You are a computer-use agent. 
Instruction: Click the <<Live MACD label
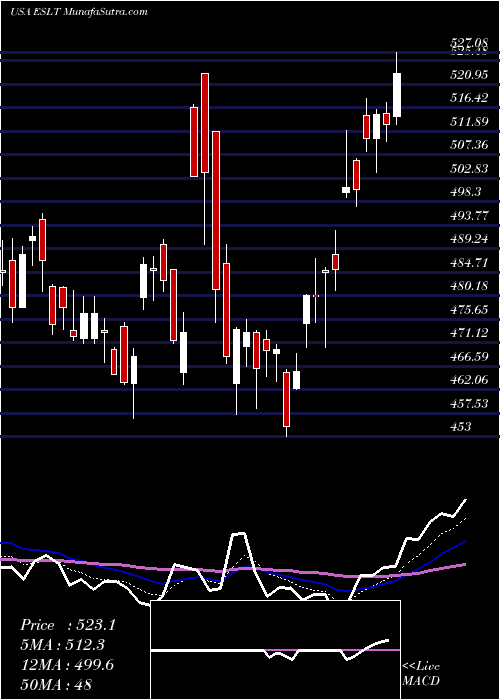tap(421, 674)
